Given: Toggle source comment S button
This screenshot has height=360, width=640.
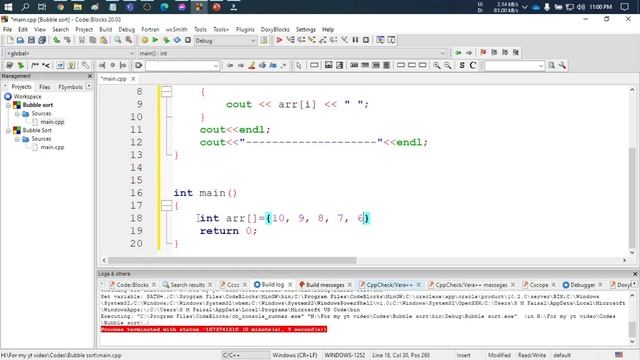Looking at the screenshot, I should (x=462, y=65).
